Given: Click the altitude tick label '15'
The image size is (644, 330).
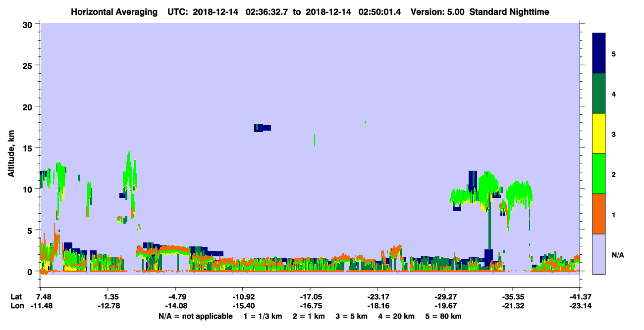Looking at the screenshot, I should click(29, 148).
